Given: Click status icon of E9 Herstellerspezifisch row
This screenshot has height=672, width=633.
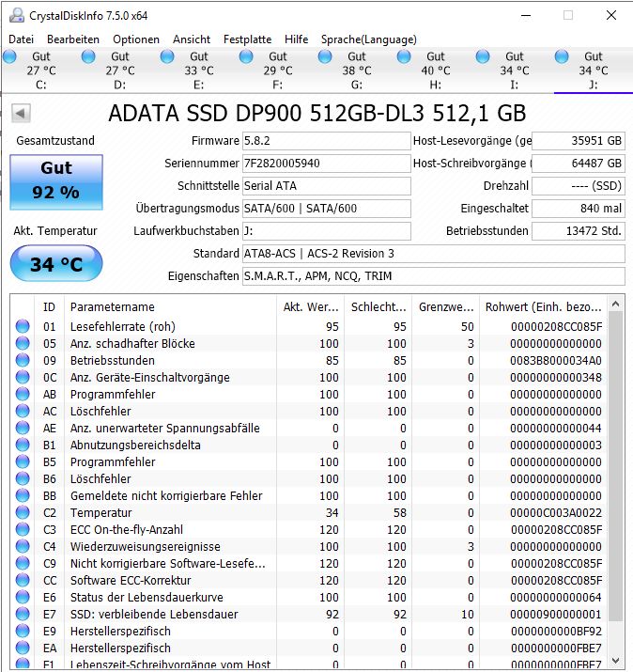Looking at the screenshot, I should (23, 631).
